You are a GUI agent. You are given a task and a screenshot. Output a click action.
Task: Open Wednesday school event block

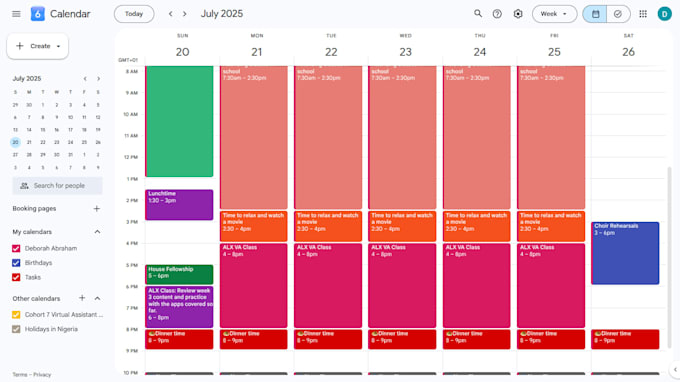click(x=402, y=137)
